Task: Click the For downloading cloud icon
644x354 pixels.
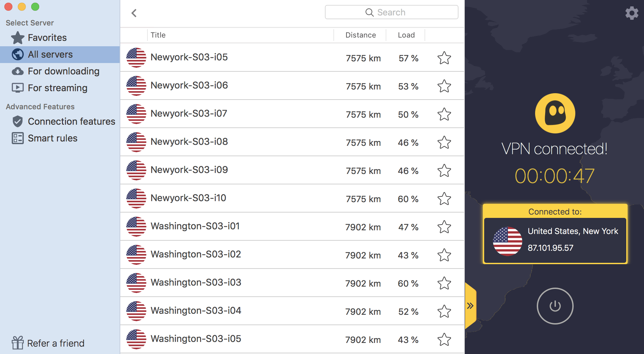Action: [x=17, y=71]
